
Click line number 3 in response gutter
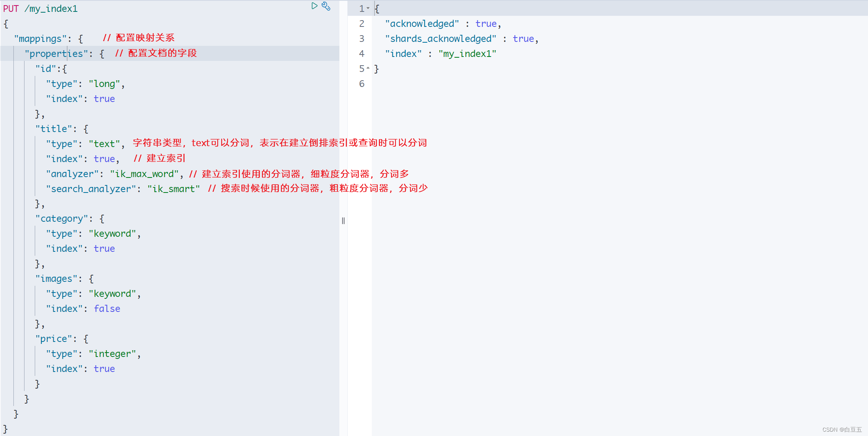362,39
